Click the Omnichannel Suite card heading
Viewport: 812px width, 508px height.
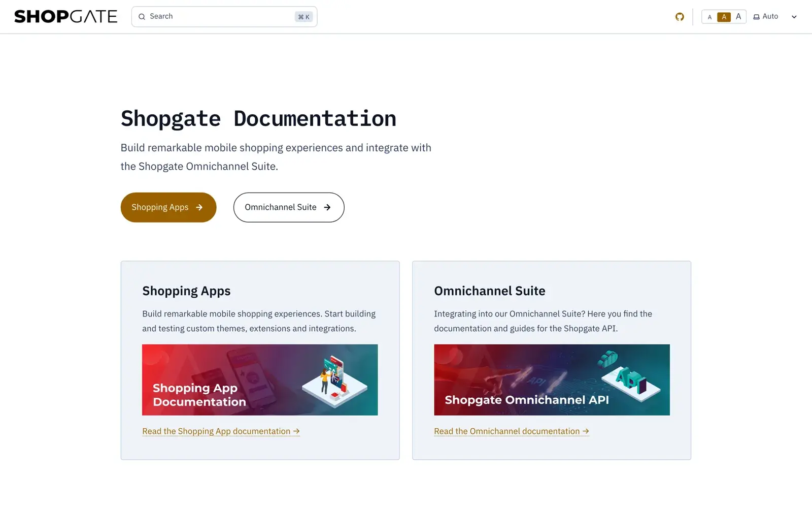tap(490, 291)
